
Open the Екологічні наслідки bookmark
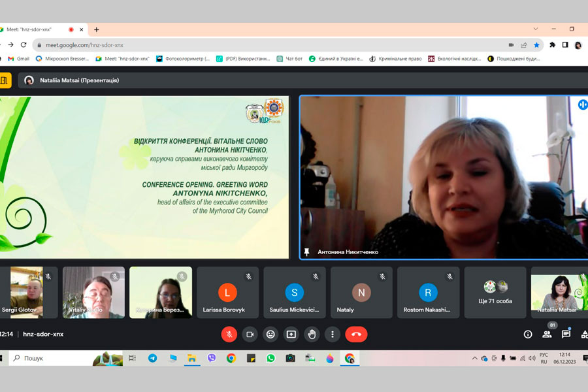click(455, 59)
